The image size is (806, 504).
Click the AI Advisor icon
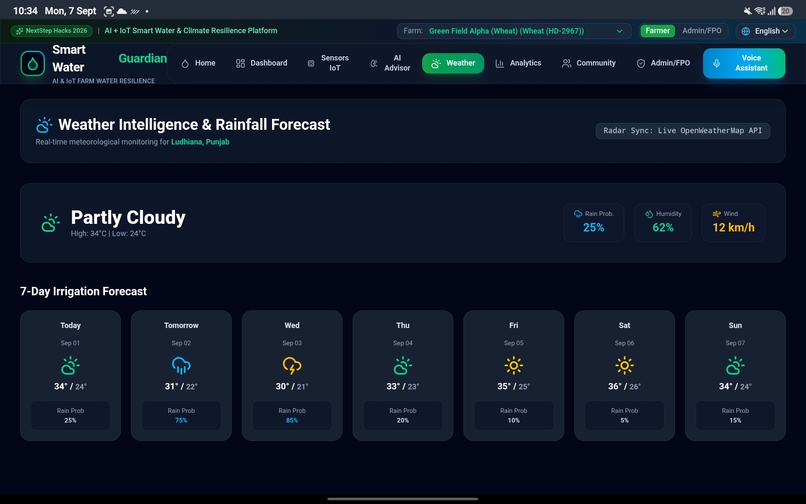374,63
